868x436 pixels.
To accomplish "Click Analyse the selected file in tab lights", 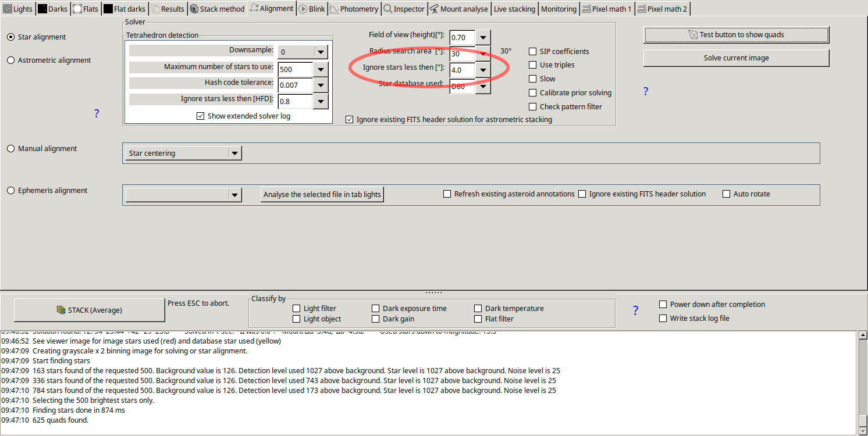I will click(x=322, y=194).
